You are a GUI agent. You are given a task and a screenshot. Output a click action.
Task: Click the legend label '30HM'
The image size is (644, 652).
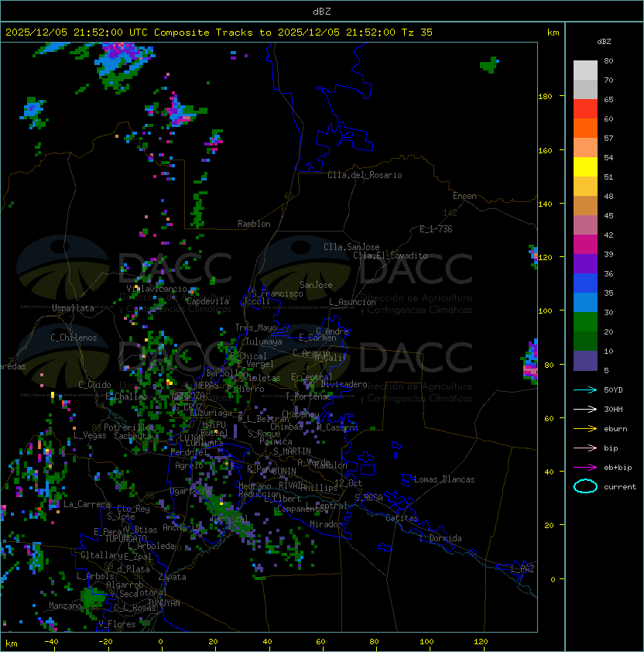[613, 409]
